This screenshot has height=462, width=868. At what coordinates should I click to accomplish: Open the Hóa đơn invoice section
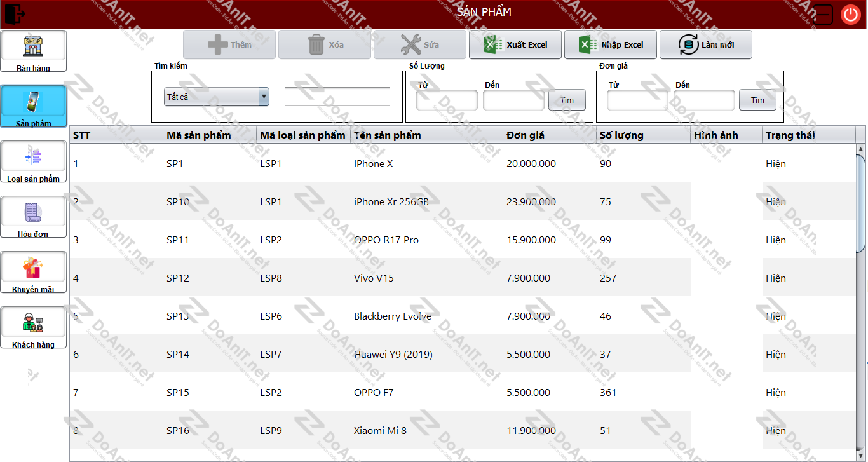(x=33, y=217)
